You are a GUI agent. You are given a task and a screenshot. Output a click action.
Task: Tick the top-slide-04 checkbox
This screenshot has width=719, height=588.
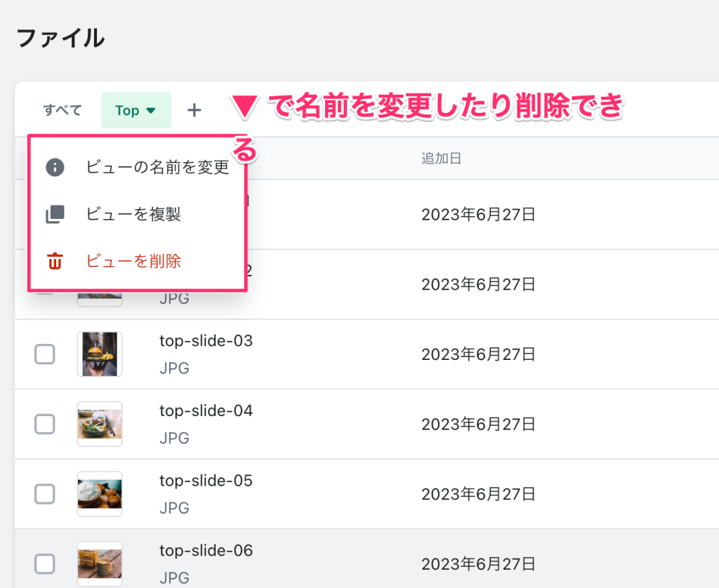(x=45, y=424)
